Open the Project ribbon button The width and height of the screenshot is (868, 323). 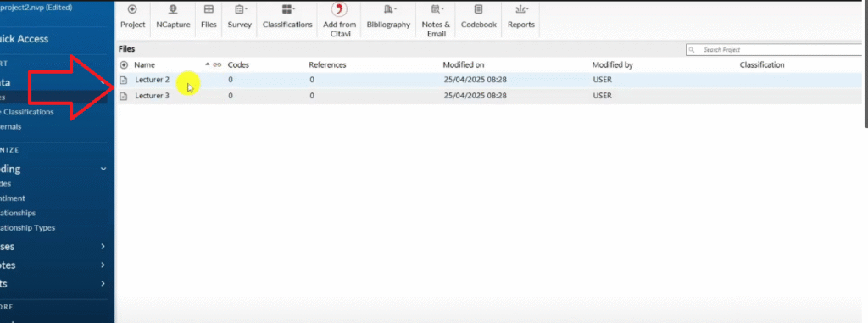pos(132,17)
